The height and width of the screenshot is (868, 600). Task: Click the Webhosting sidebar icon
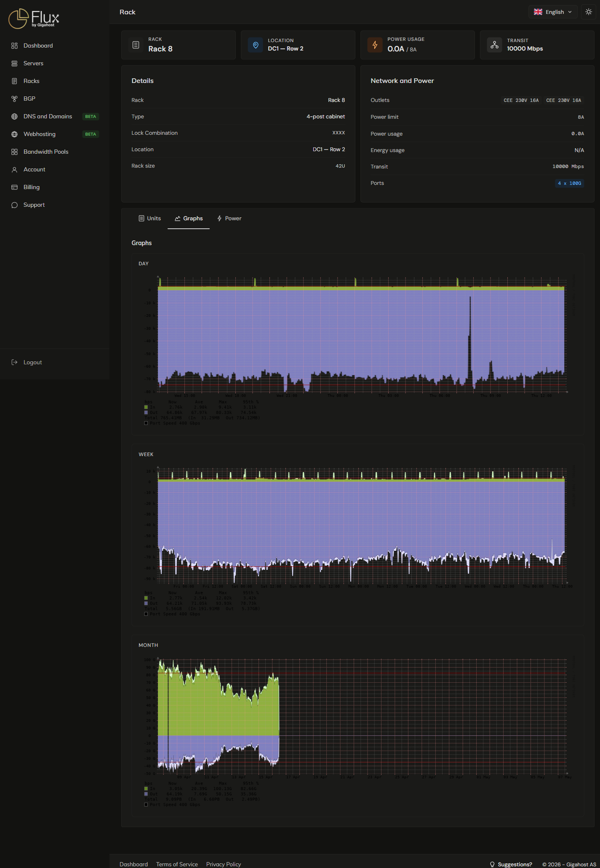[x=14, y=134]
